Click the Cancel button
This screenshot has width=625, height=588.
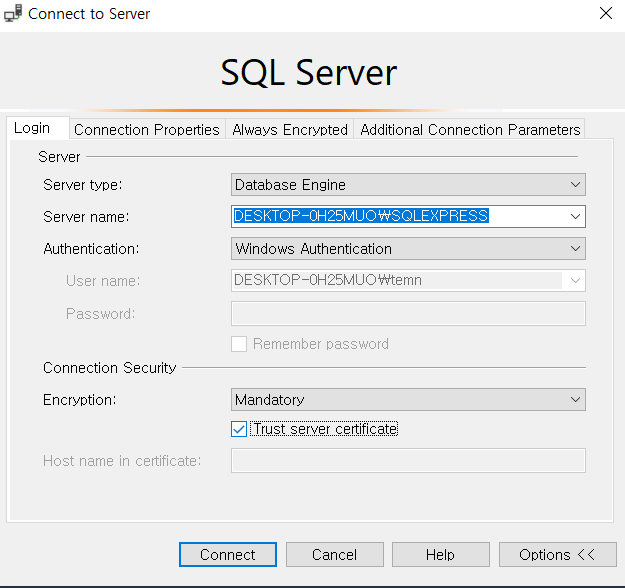tap(334, 555)
